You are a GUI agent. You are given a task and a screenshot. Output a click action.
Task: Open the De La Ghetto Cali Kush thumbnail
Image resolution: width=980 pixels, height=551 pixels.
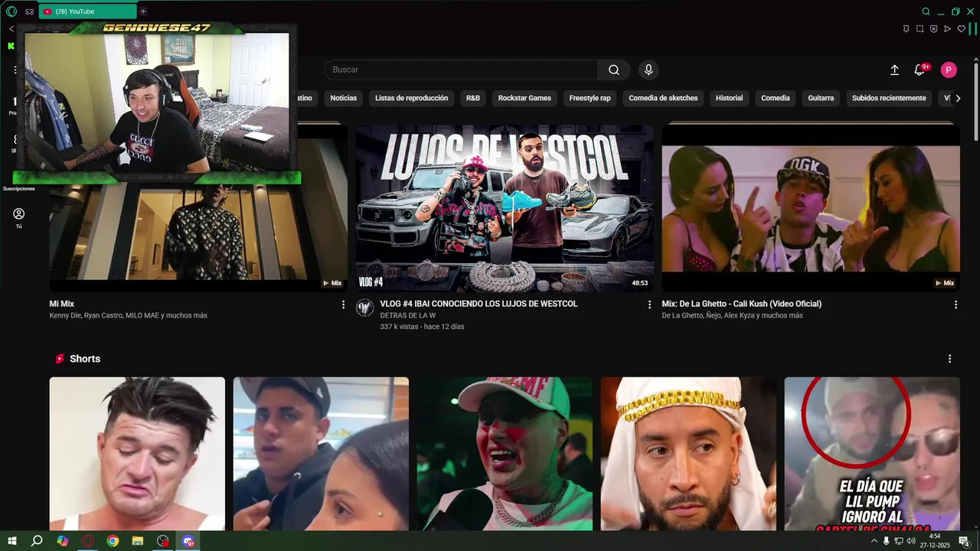811,208
